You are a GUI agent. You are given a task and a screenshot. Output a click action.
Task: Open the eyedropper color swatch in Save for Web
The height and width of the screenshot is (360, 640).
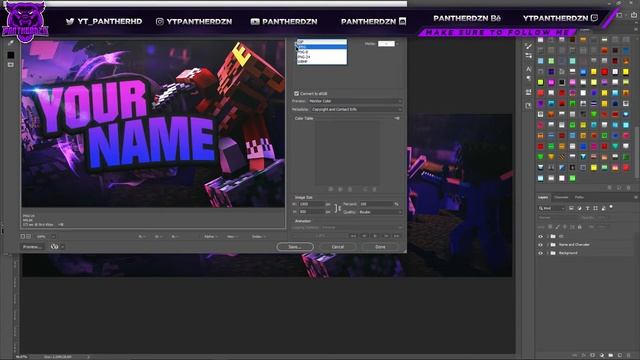11,55
